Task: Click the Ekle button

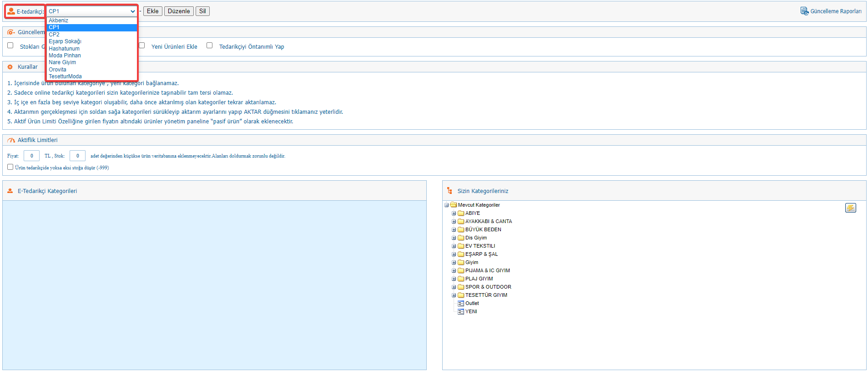Action: point(153,11)
